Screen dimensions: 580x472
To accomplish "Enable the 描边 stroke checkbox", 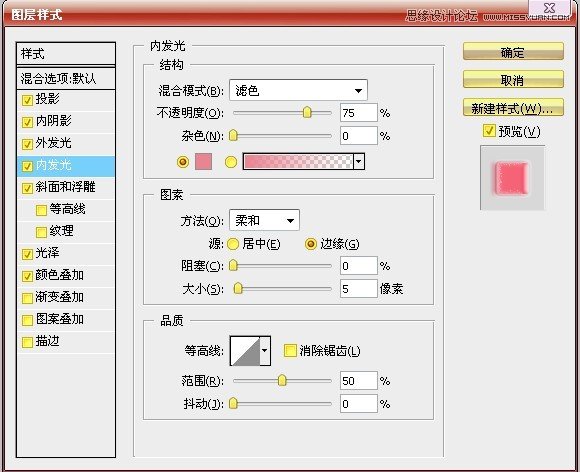I will (27, 342).
